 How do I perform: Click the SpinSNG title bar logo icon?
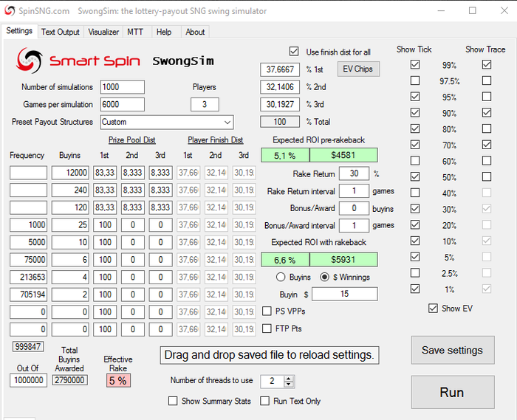pos(10,11)
